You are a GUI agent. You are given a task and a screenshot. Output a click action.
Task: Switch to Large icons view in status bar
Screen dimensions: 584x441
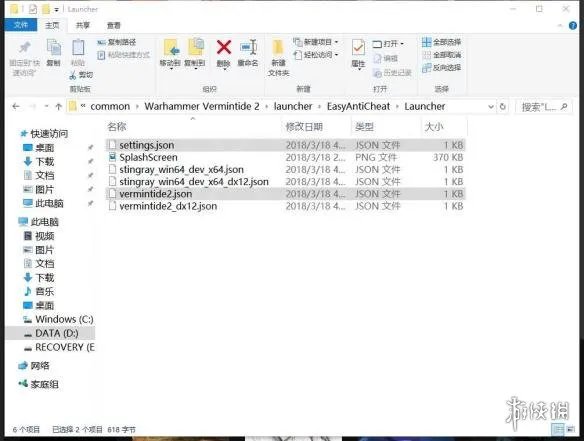click(570, 429)
